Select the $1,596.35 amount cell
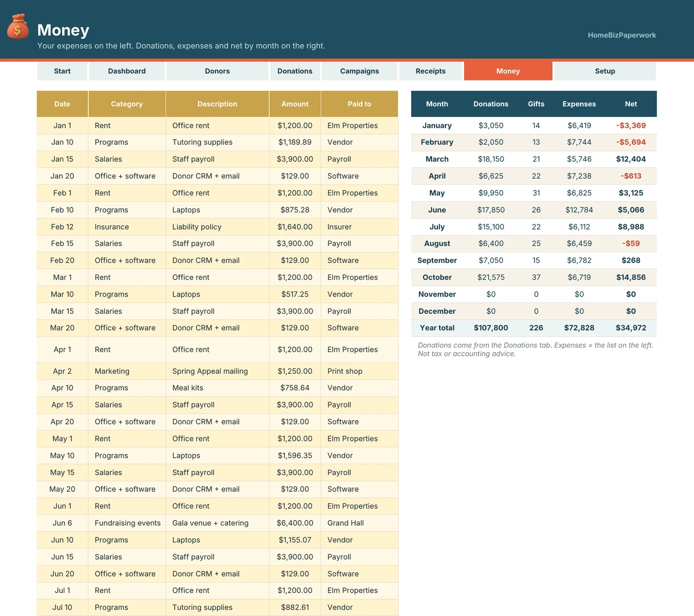The image size is (694, 616). coord(295,456)
